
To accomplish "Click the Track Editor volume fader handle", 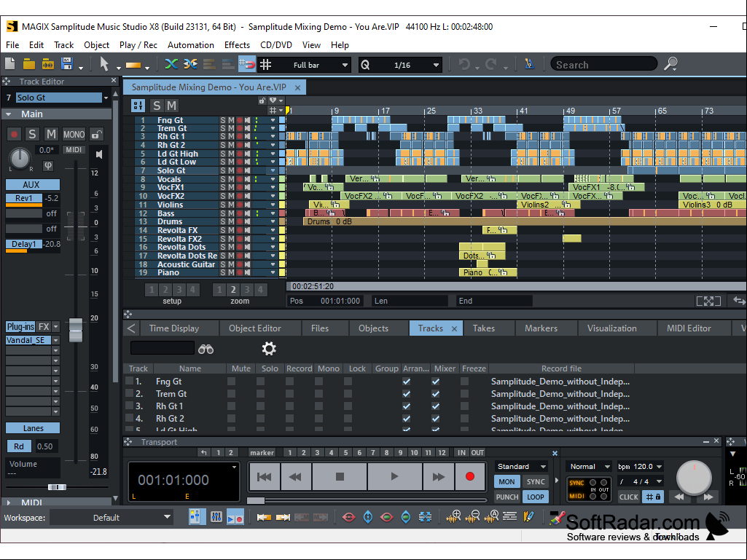I will (76, 330).
